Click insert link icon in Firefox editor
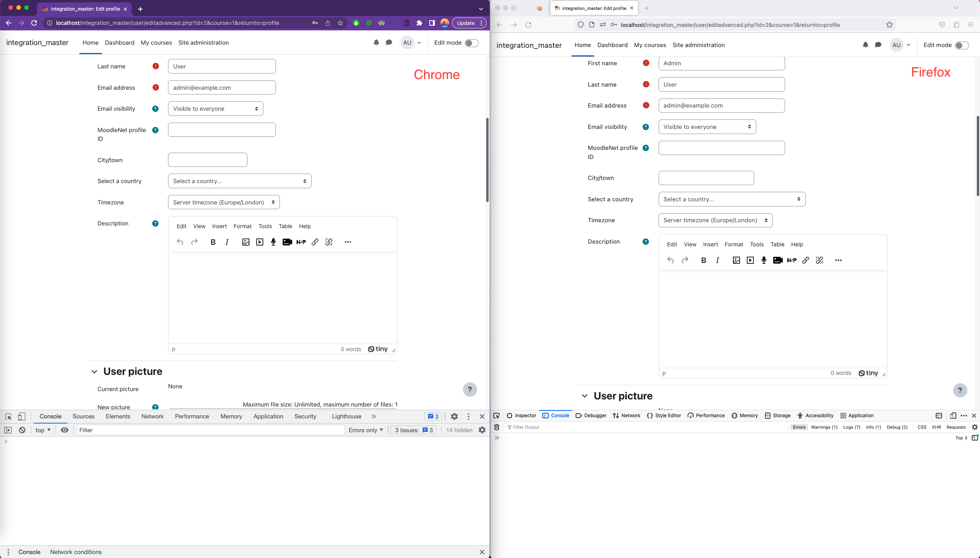 coord(805,260)
